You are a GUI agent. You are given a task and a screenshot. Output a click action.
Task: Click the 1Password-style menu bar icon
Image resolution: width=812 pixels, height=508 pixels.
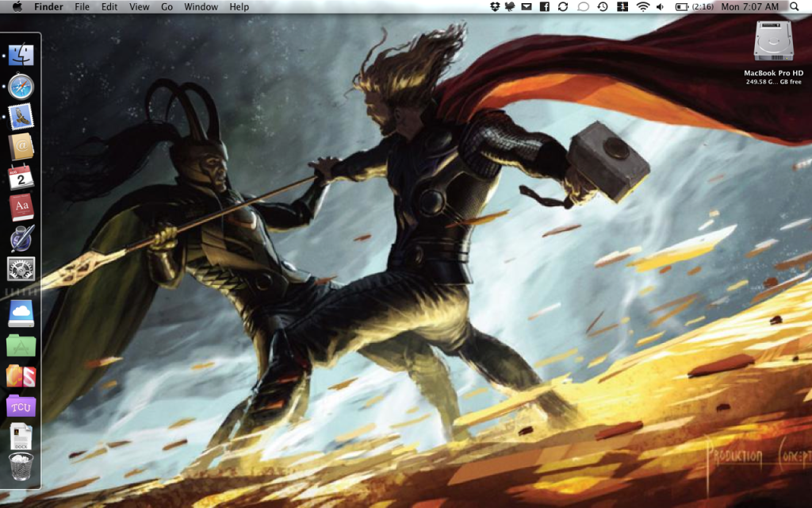[622, 6]
